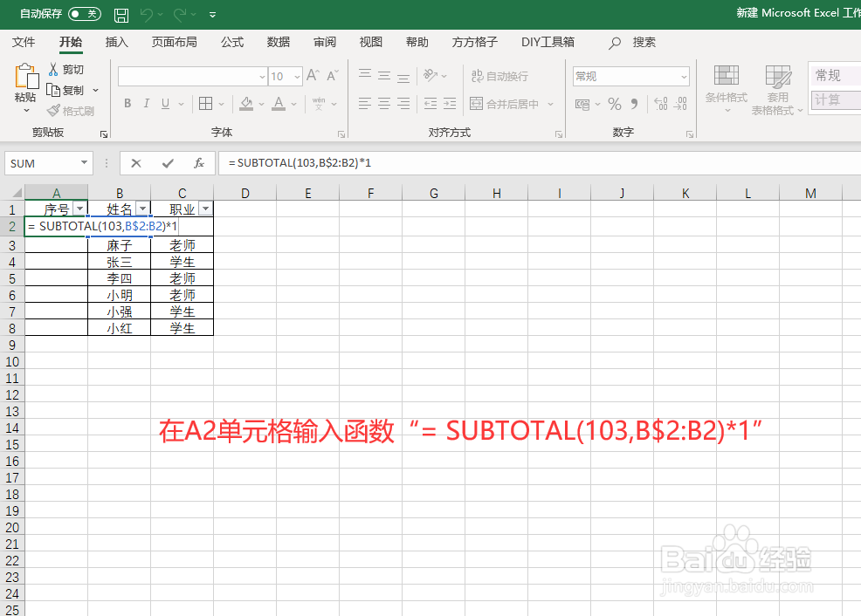Click the Align Right icon
The width and height of the screenshot is (861, 616).
(x=403, y=103)
